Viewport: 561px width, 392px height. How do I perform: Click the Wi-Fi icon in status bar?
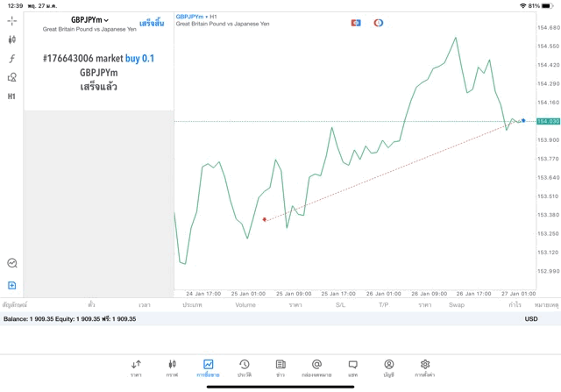pyautogui.click(x=523, y=6)
